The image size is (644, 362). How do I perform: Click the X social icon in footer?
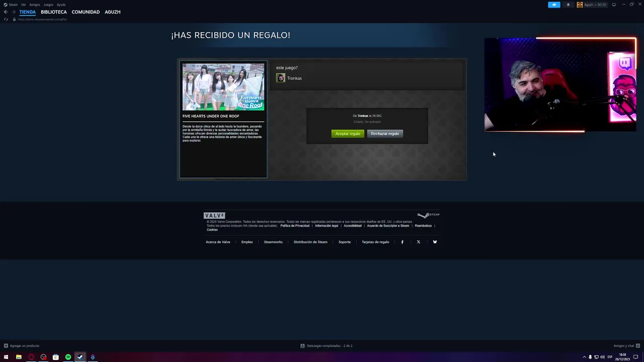(x=418, y=242)
